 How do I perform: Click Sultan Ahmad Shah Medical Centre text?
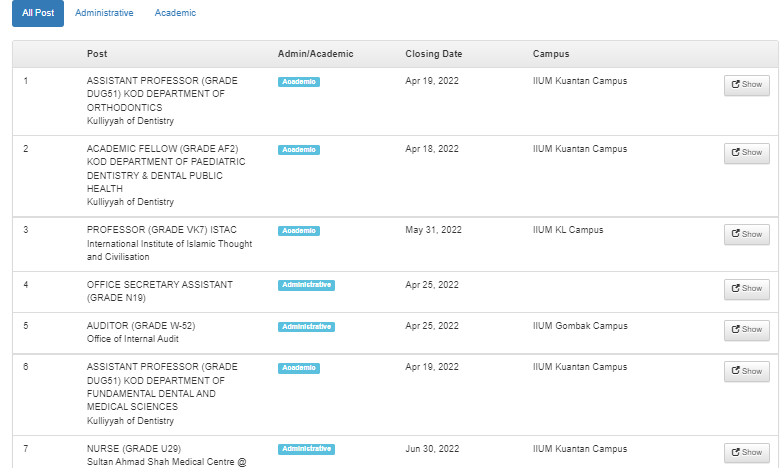(x=167, y=462)
